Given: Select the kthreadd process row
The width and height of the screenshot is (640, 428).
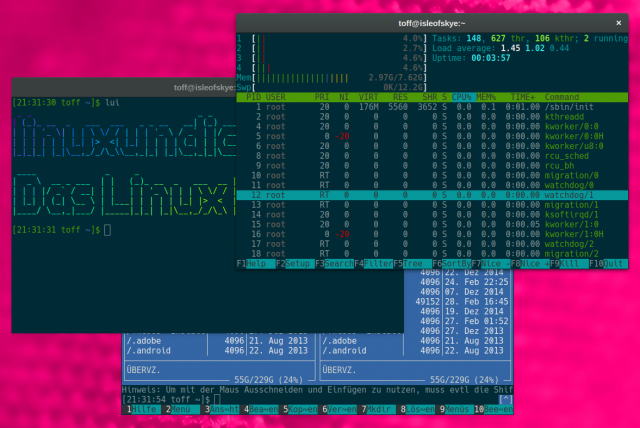Looking at the screenshot, I should (432, 117).
